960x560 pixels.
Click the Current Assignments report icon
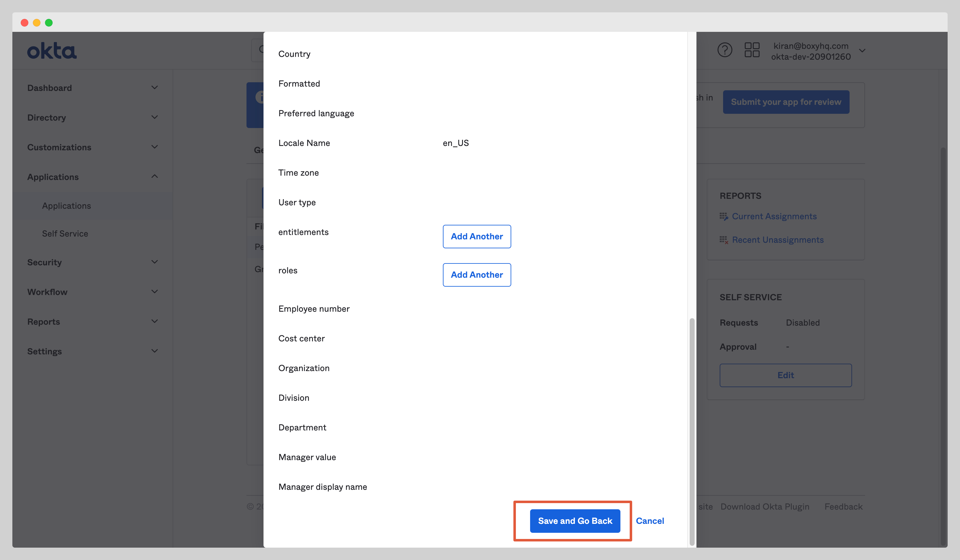(724, 216)
